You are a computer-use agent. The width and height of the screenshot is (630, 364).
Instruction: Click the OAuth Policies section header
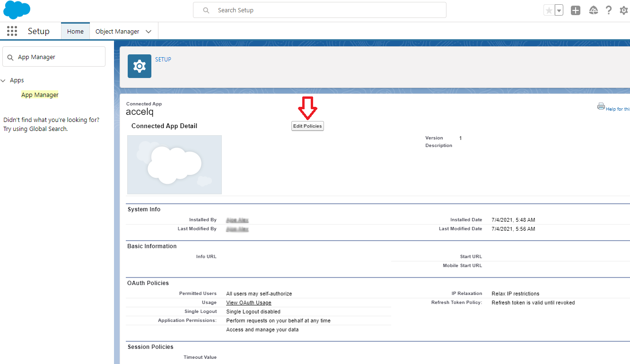pos(148,283)
